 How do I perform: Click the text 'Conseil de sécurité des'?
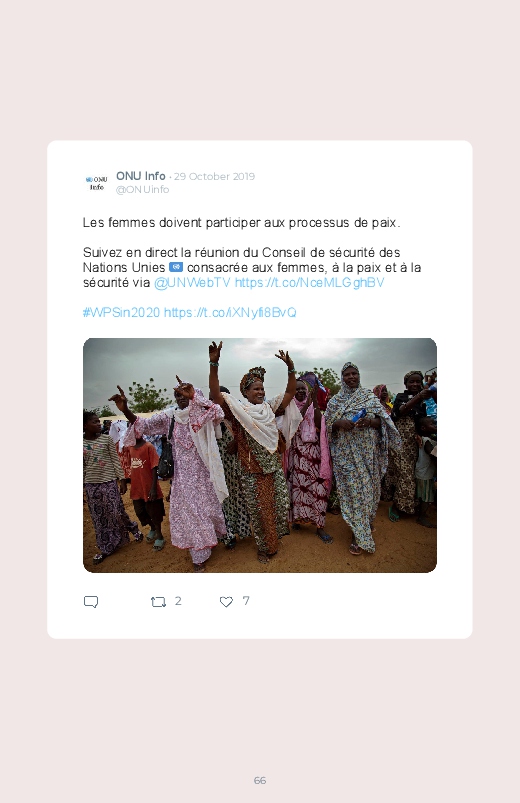pyautogui.click(x=331, y=252)
